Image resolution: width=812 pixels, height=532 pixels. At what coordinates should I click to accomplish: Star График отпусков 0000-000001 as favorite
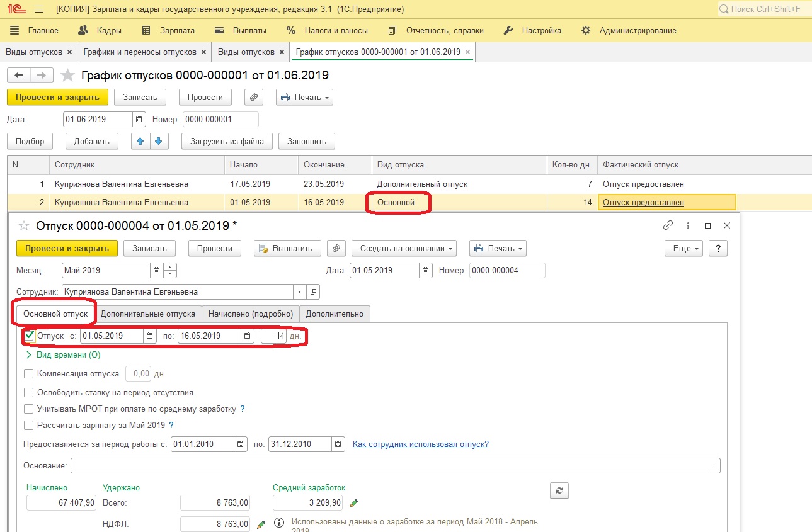pos(67,76)
